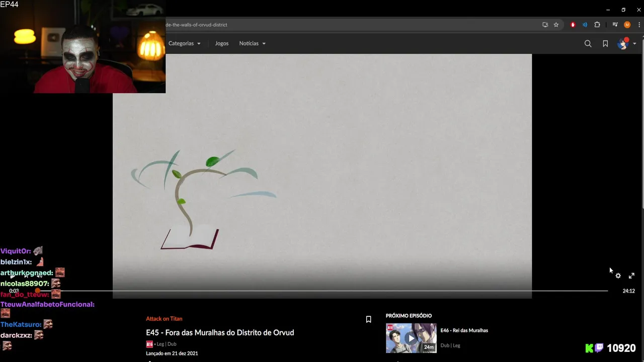Click chat username ViquitOr
This screenshot has width=644, height=362.
click(16, 251)
